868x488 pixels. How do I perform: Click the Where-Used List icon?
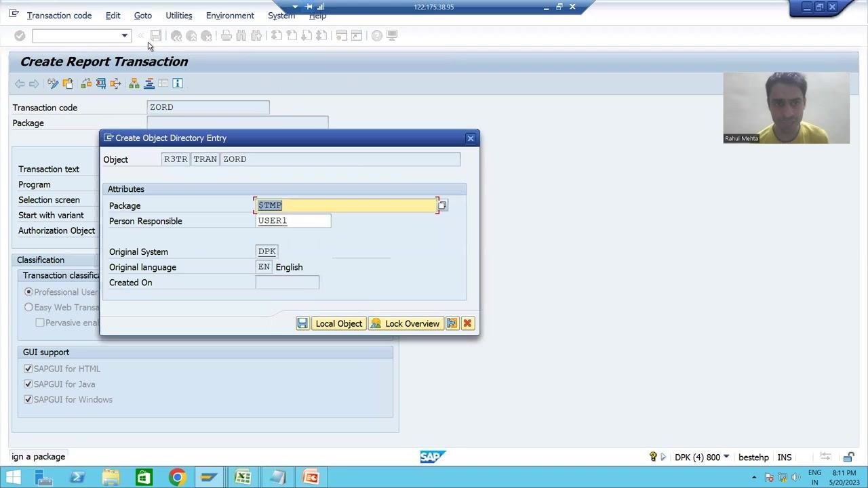pos(115,83)
